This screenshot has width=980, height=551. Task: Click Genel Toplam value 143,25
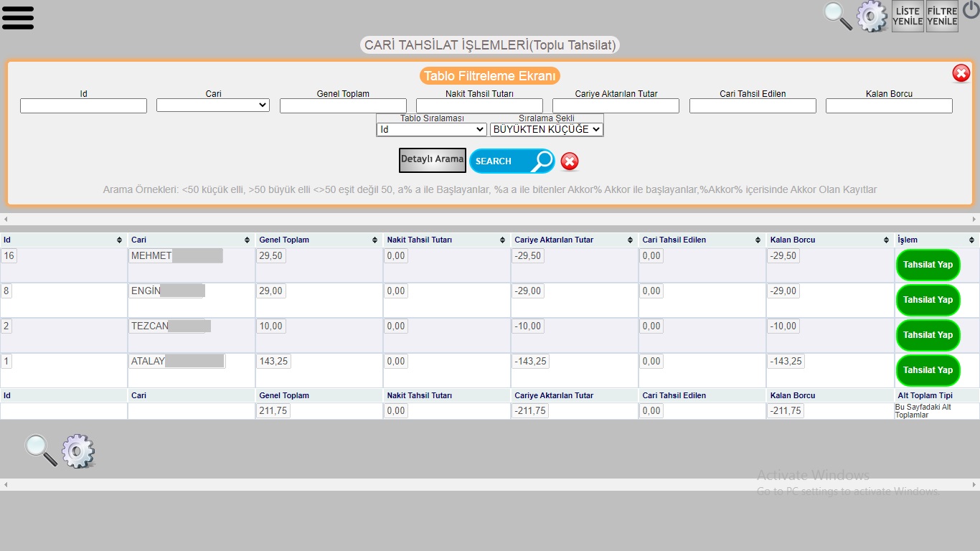[x=274, y=361]
